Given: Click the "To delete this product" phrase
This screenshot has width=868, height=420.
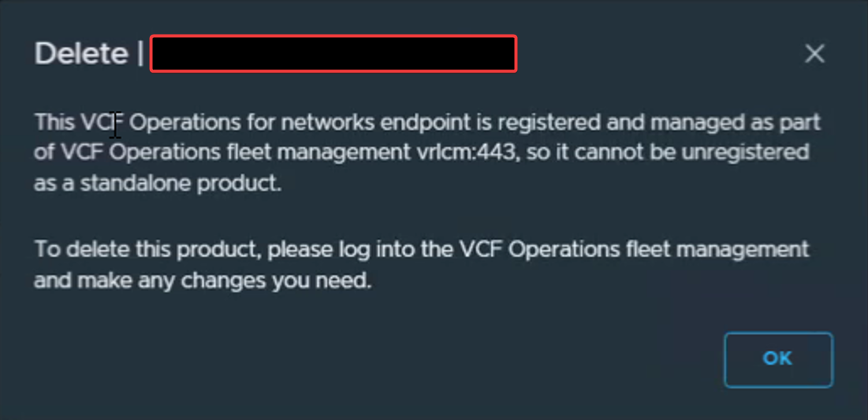Looking at the screenshot, I should pos(147,251).
